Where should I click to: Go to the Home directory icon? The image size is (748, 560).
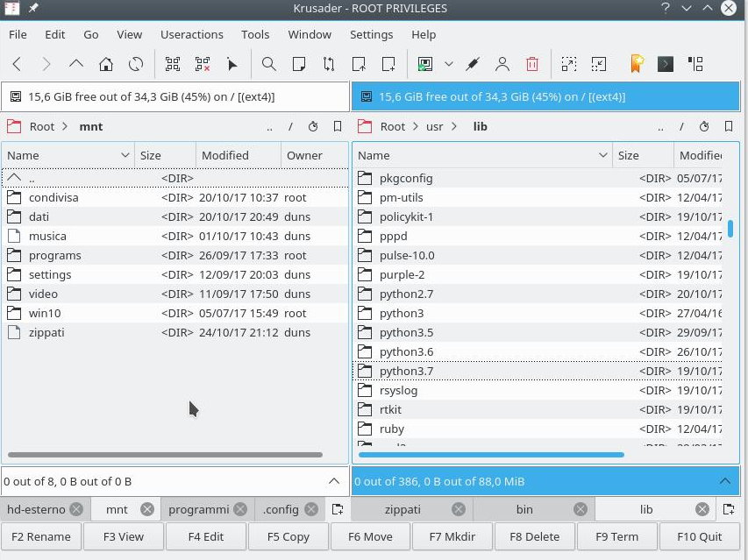(106, 64)
